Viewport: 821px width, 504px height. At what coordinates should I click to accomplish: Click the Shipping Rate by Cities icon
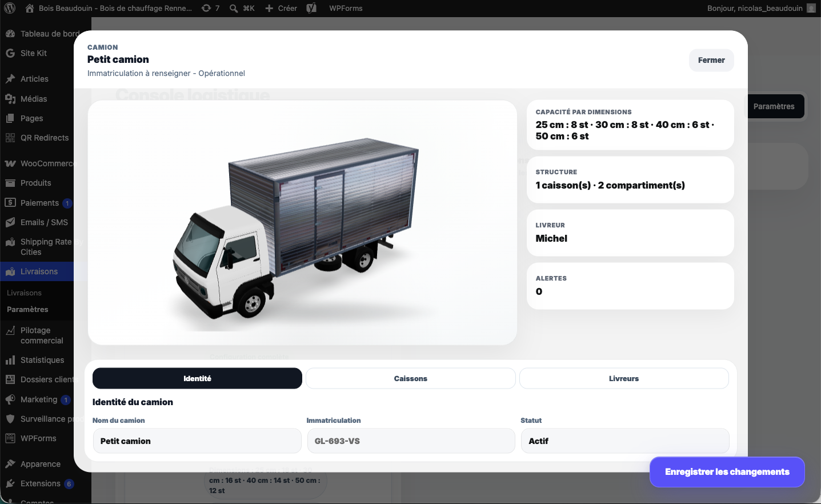10,242
